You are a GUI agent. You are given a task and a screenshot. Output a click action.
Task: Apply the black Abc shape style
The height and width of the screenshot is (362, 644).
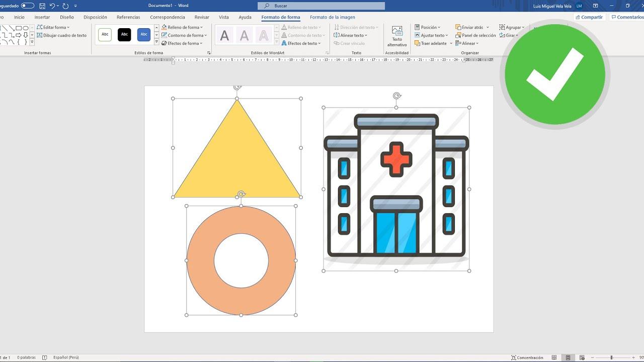124,34
